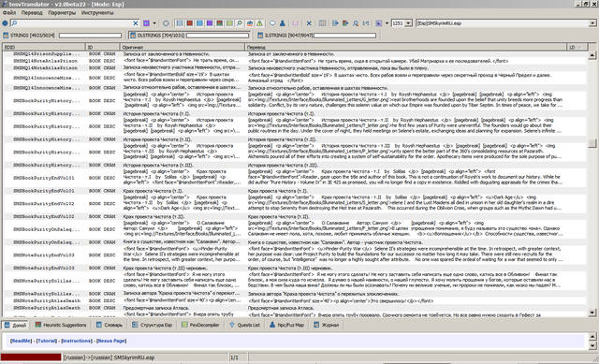Open the 1253 codepage dropdown
Viewport: 599px width, 364px height.
(x=408, y=23)
